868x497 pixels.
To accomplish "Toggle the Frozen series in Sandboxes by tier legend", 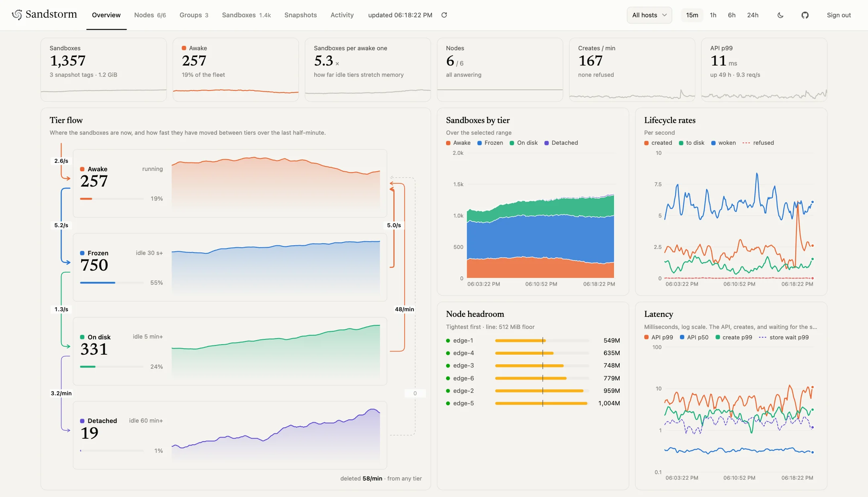I will coord(490,143).
